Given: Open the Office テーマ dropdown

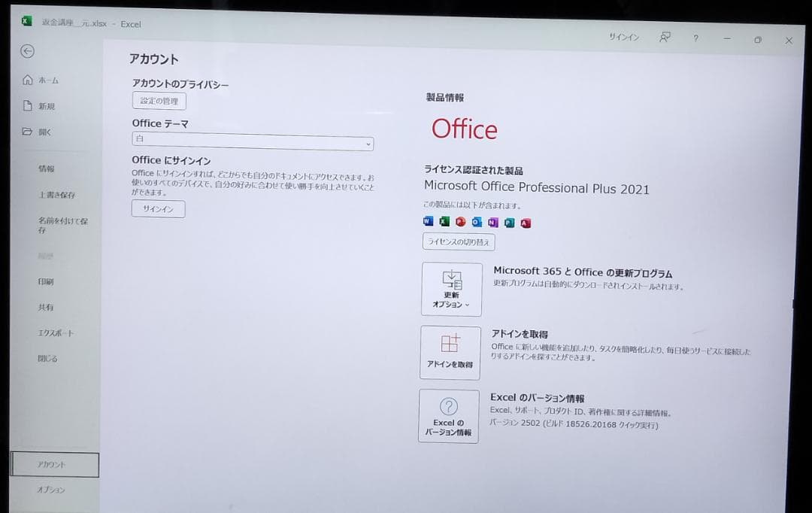Looking at the screenshot, I should click(x=252, y=143).
